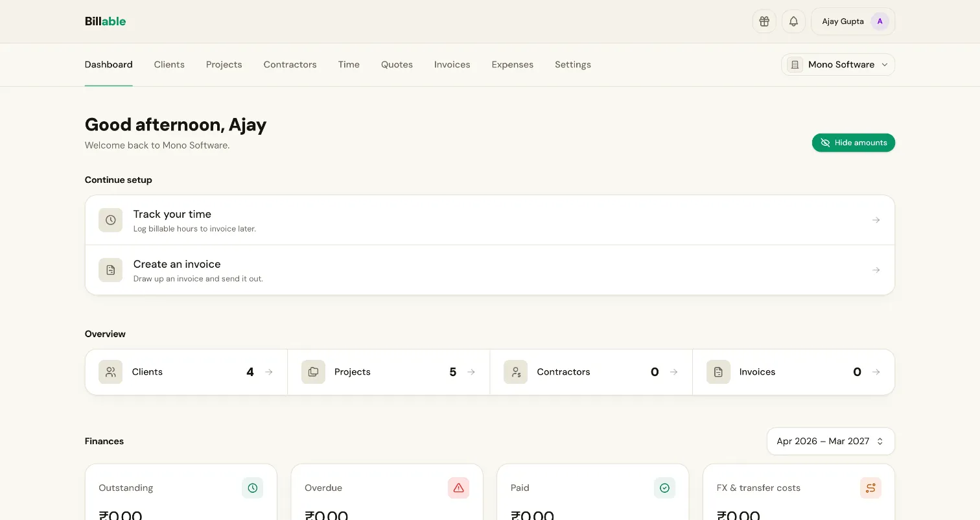
Task: Click the workspace selector chevron
Action: point(885,65)
